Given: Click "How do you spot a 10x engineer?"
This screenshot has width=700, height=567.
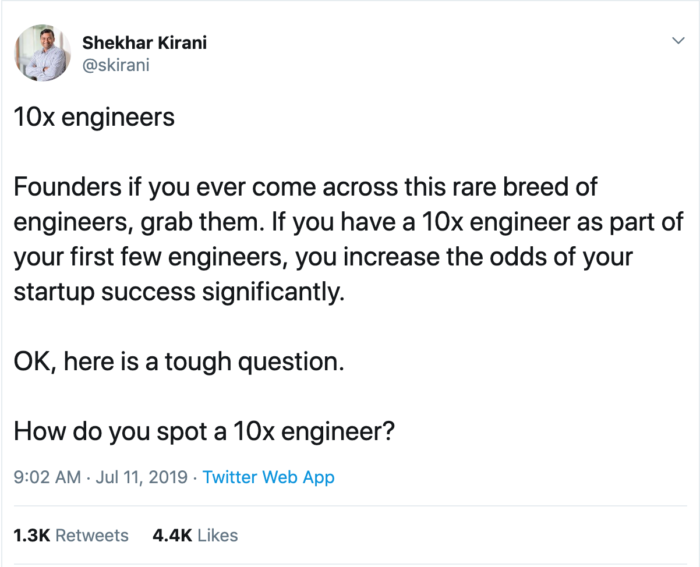Looking at the screenshot, I should pos(204,431).
